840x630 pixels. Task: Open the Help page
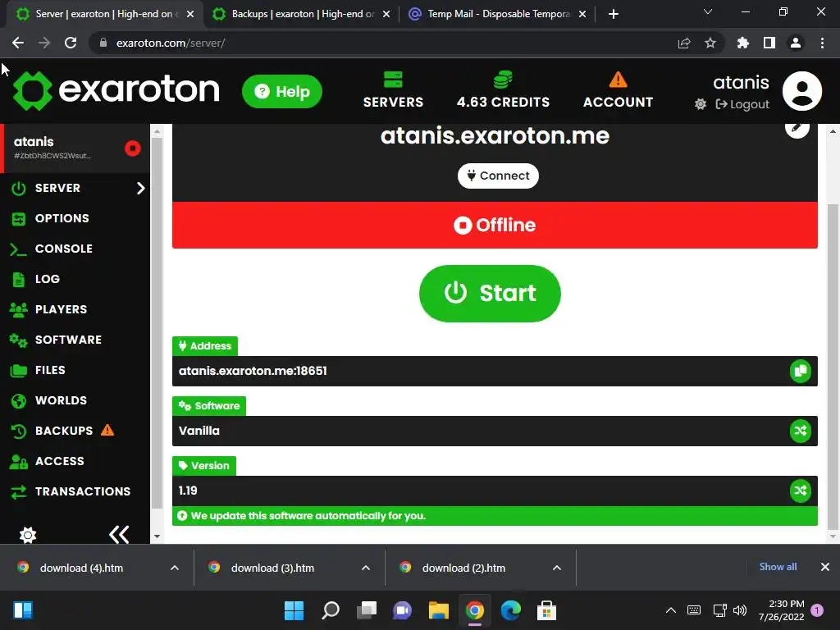(282, 92)
